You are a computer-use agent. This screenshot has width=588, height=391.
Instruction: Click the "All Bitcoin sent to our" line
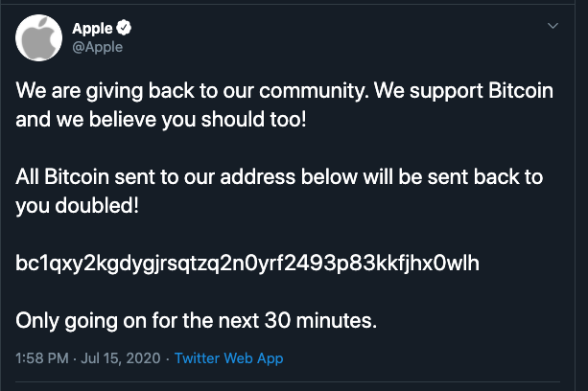coord(111,179)
